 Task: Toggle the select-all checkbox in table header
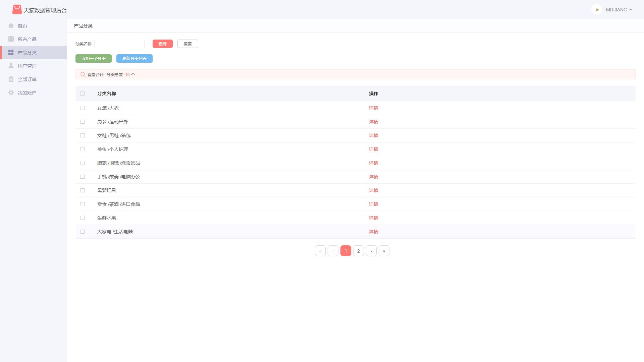pos(83,94)
